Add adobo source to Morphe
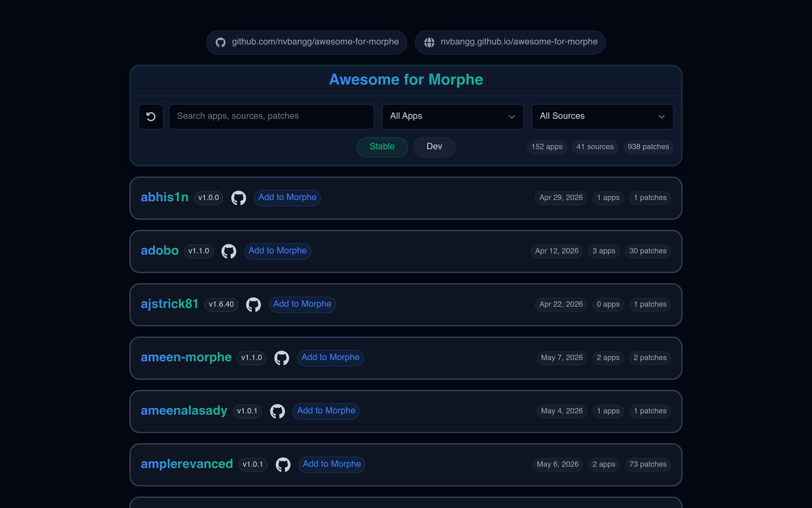The height and width of the screenshot is (508, 812). [278, 251]
